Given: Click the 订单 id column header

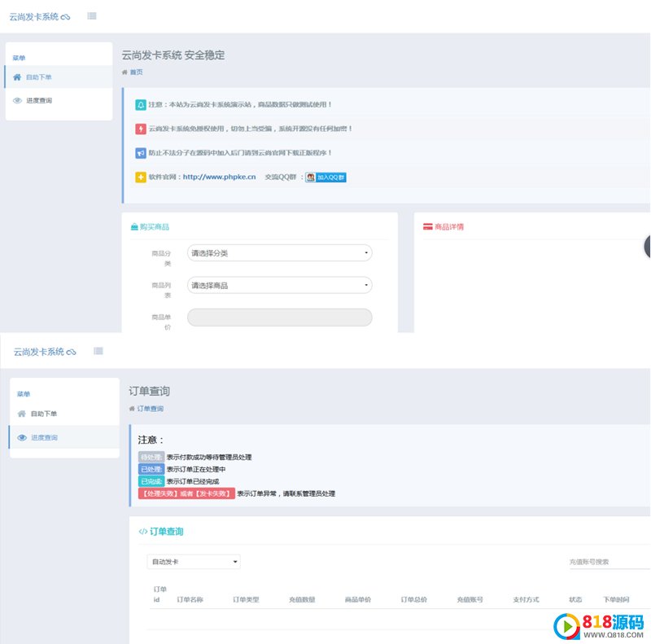Looking at the screenshot, I should click(x=159, y=594).
